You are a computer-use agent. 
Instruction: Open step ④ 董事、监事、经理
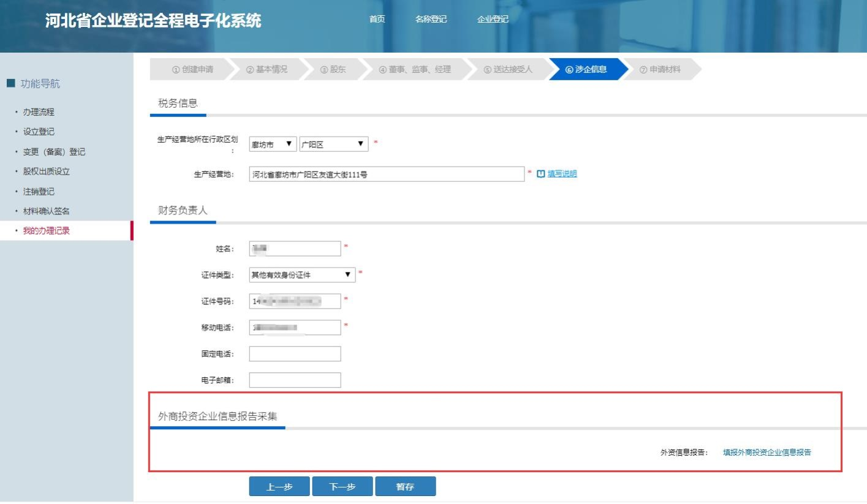click(415, 70)
